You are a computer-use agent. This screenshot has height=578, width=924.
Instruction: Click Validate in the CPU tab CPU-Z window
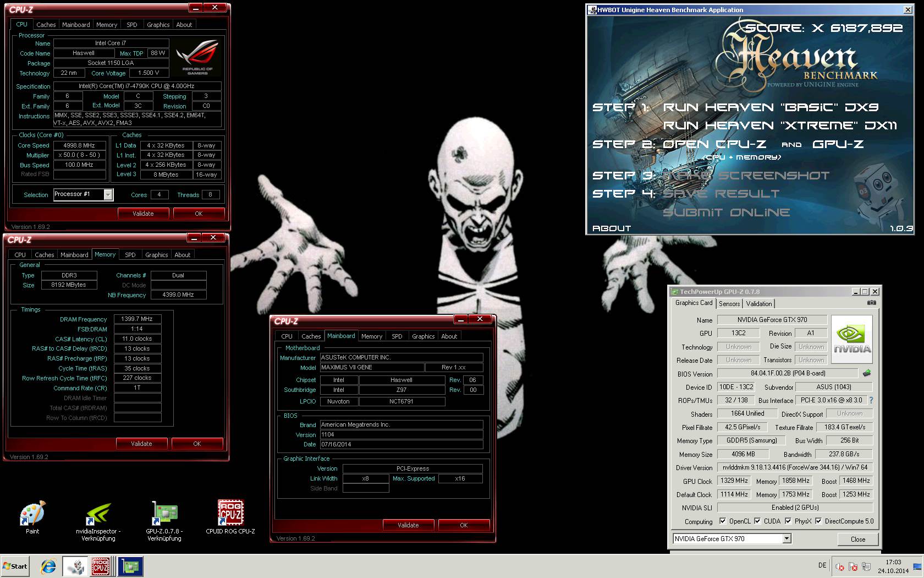(143, 214)
